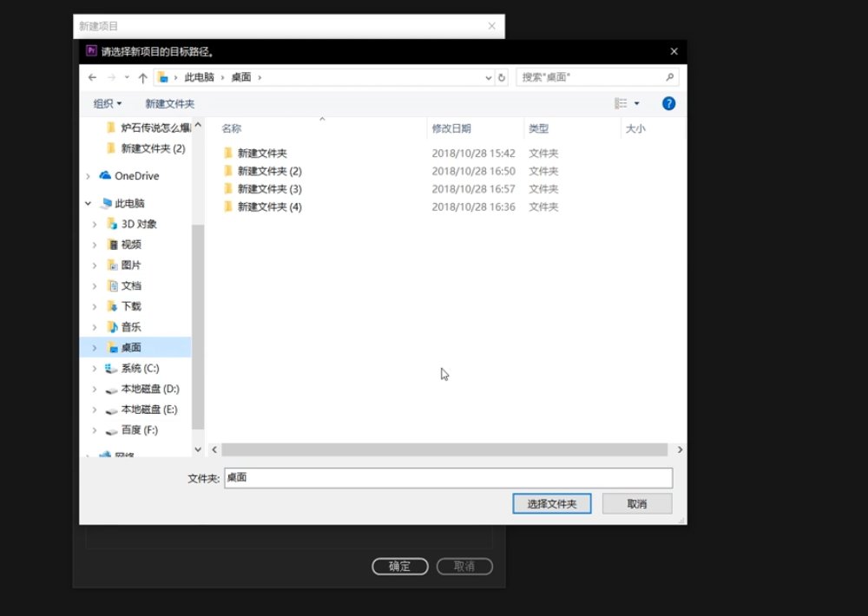Open help via the question mark icon
868x616 pixels.
click(x=667, y=103)
